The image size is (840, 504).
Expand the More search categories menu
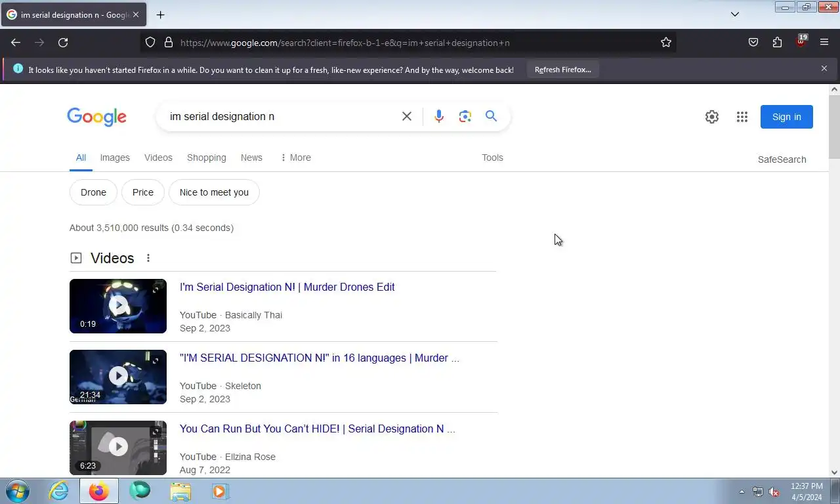tap(295, 157)
